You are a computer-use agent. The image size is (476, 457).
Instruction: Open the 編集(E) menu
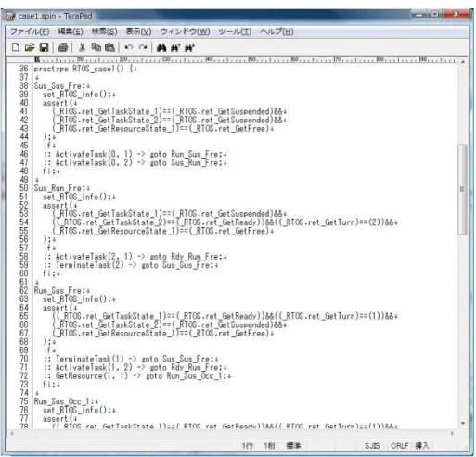pos(71,32)
